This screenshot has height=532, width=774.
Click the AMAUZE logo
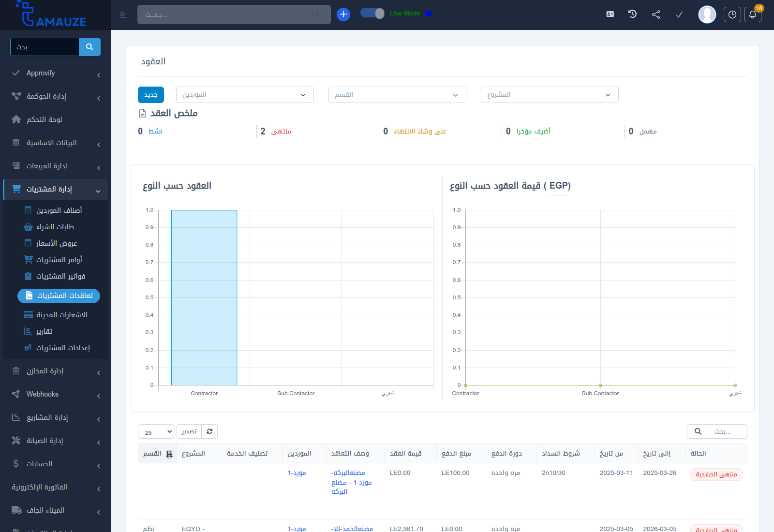tap(51, 15)
